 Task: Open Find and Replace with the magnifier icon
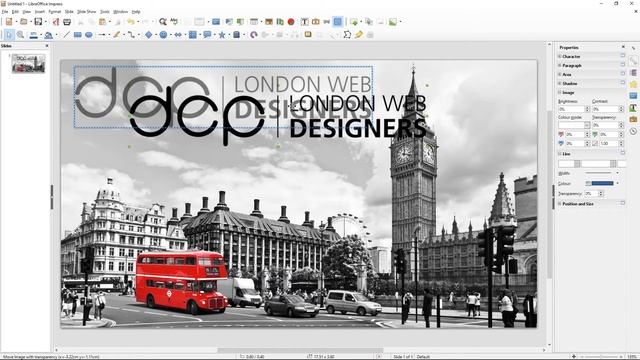(x=163, y=22)
